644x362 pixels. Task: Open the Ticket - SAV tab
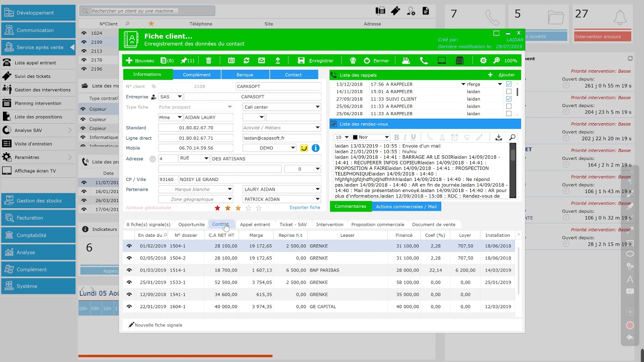coord(293,224)
